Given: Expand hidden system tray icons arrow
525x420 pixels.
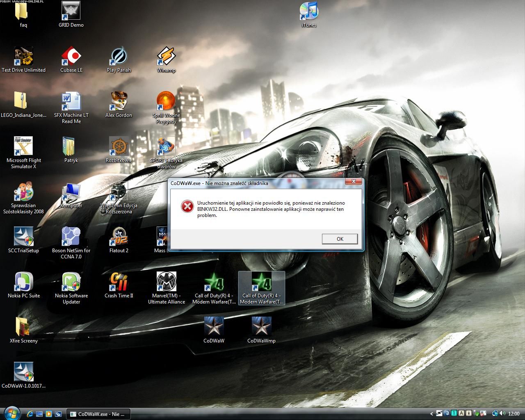Looking at the screenshot, I should (x=432, y=414).
